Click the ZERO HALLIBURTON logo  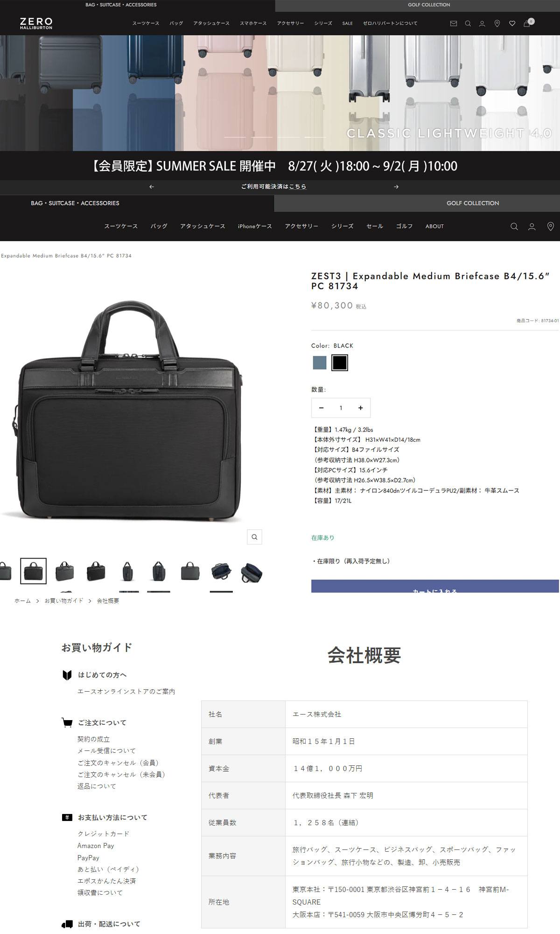coord(36,23)
